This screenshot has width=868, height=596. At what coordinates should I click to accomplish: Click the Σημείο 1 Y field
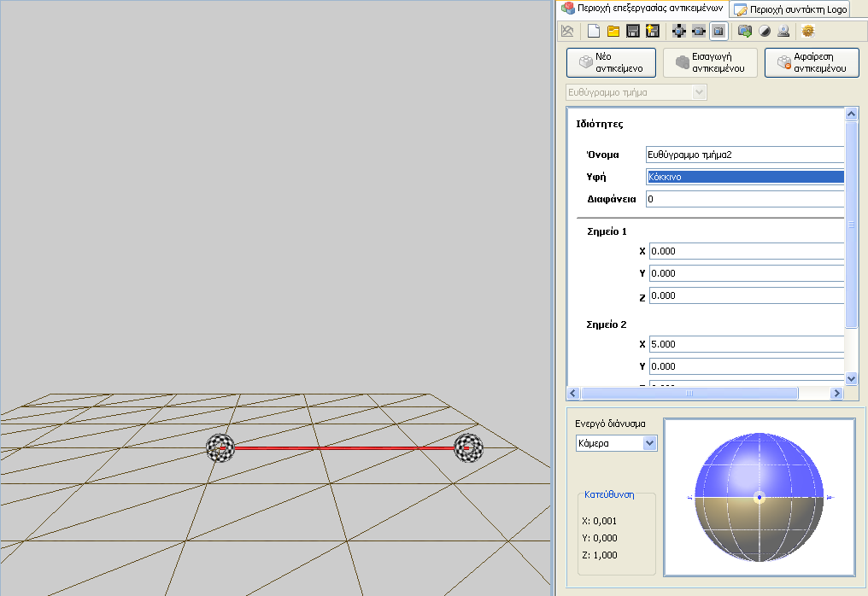click(x=746, y=273)
